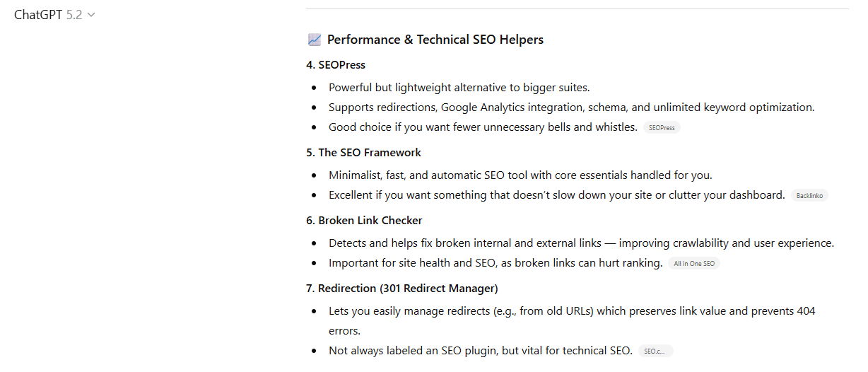This screenshot has width=868, height=372.
Task: Click the text "Important for site health and SEO"
Action: point(495,263)
